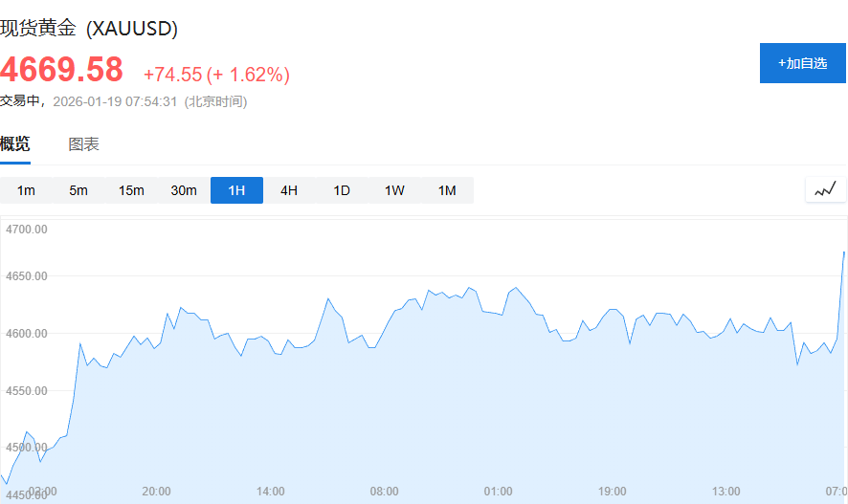
Task: Click the 08:00 time axis label
Action: tap(384, 491)
